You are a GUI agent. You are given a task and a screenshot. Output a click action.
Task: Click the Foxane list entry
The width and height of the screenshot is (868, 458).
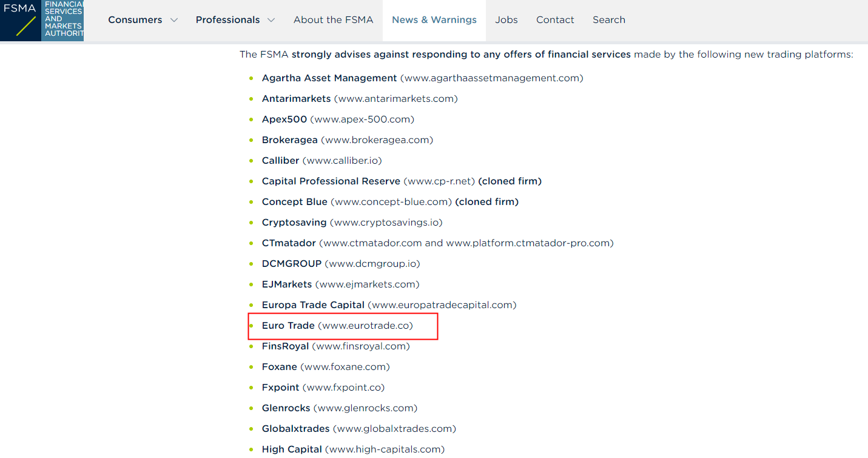326,367
